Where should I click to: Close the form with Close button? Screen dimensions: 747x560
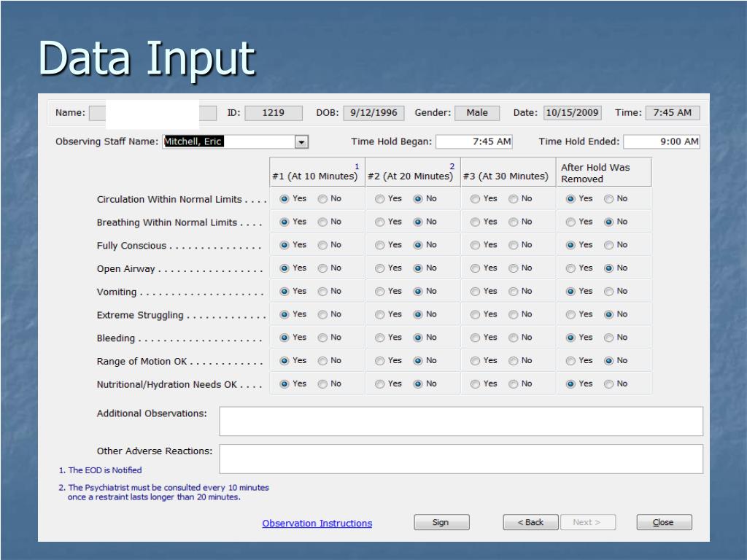[664, 522]
